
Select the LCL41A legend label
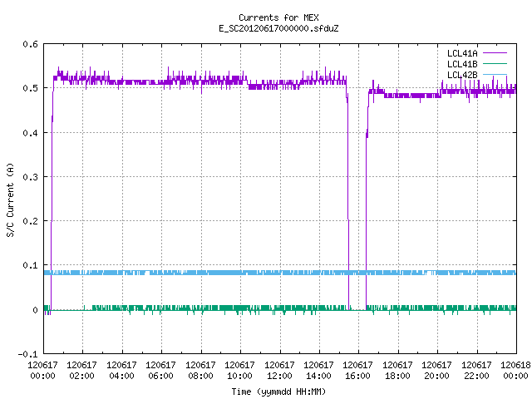pyautogui.click(x=462, y=53)
